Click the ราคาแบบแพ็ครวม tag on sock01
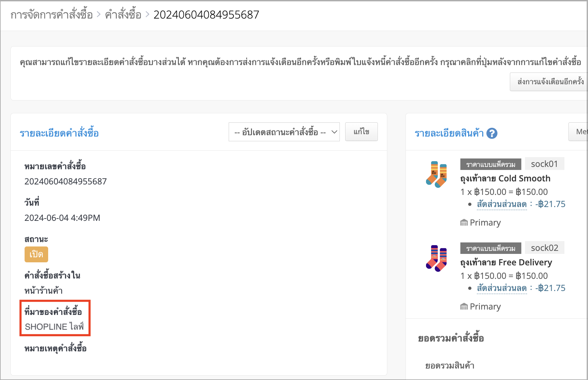 click(491, 165)
